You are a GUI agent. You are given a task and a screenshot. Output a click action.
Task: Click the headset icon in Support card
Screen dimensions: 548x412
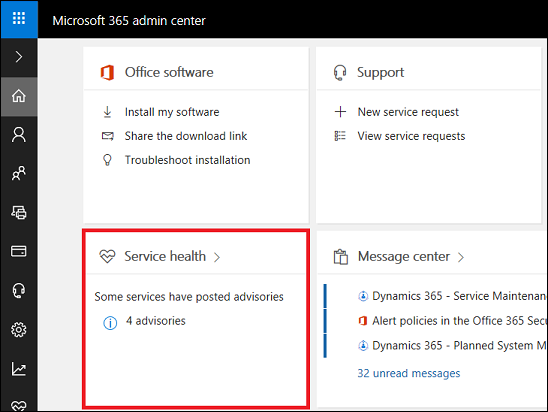[x=340, y=73]
